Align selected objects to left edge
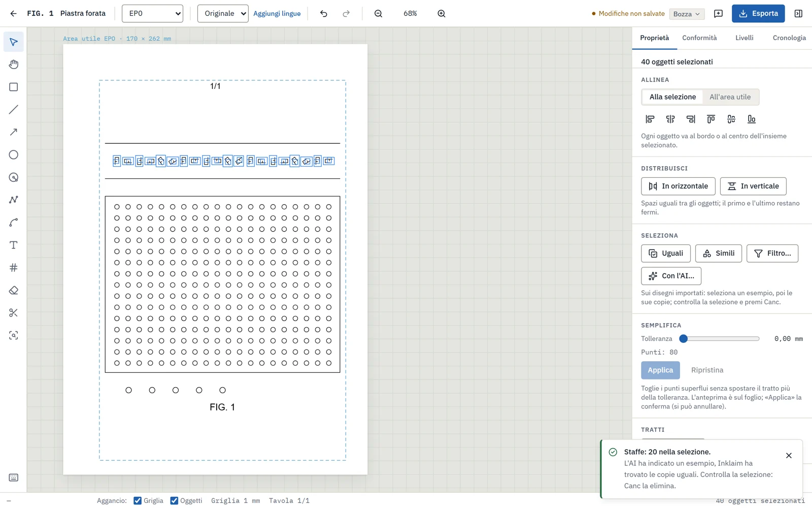The image size is (812, 508). pos(650,119)
